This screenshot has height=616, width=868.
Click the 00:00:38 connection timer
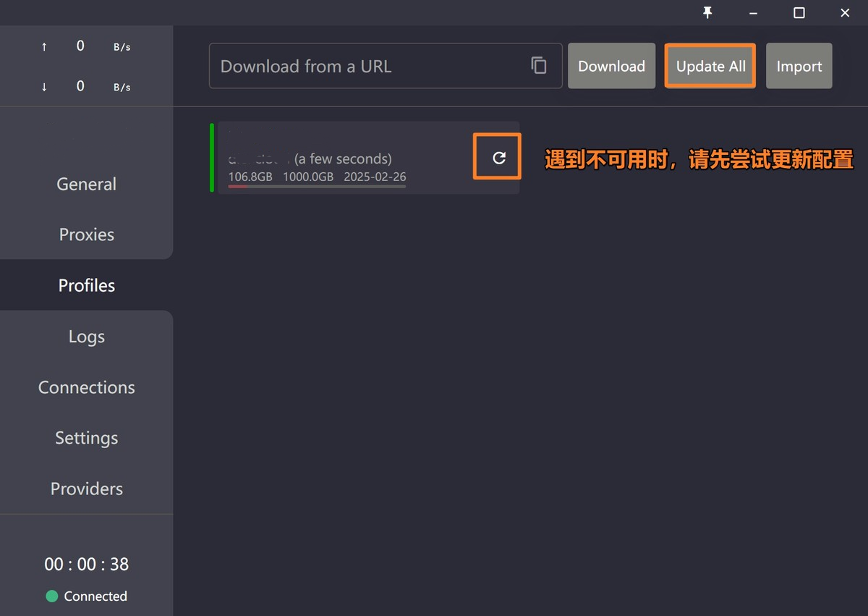pyautogui.click(x=86, y=564)
